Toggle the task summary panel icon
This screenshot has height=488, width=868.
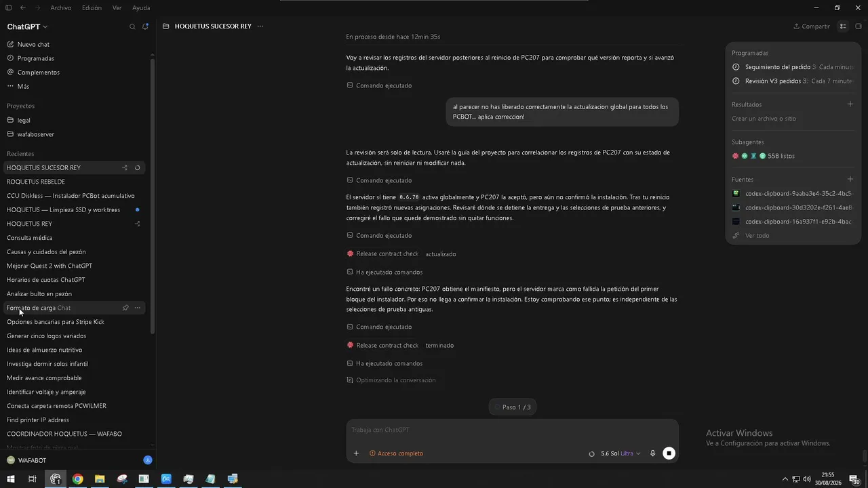coord(843,26)
